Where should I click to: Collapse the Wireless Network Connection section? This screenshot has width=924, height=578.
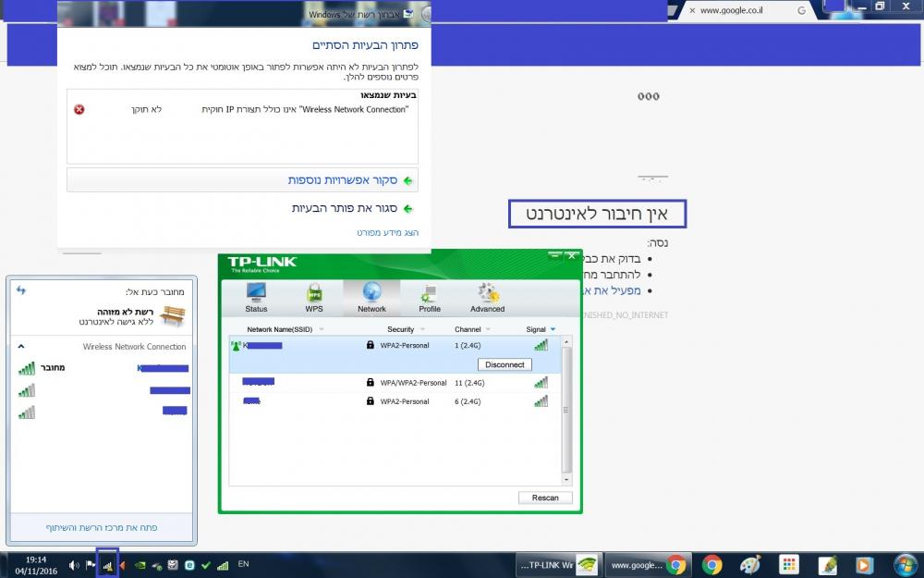21,346
